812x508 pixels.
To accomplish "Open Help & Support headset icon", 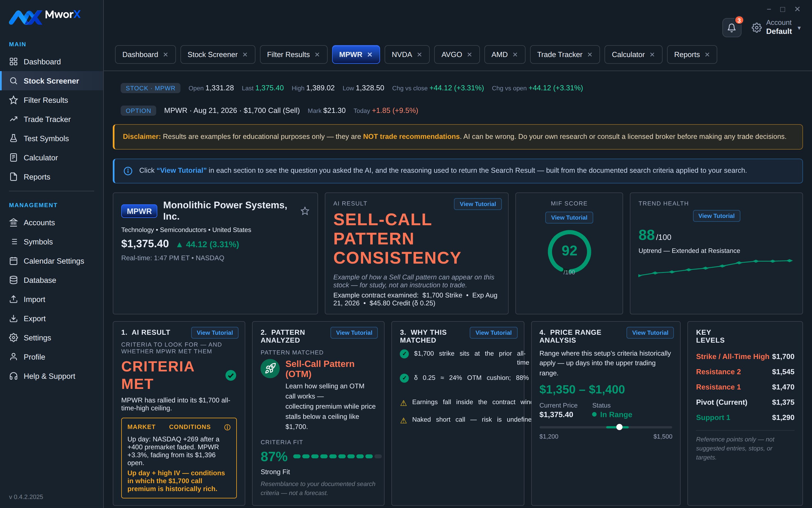I will (x=14, y=376).
